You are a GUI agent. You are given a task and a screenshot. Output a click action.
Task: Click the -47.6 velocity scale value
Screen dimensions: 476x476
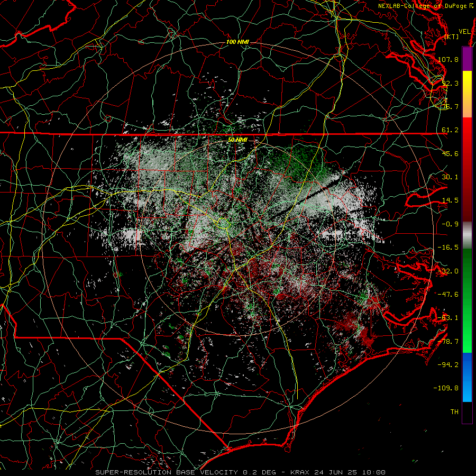coord(448,295)
